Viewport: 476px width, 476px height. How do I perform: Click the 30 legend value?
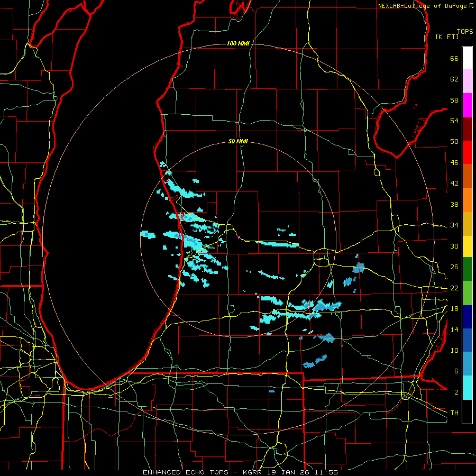click(x=454, y=246)
